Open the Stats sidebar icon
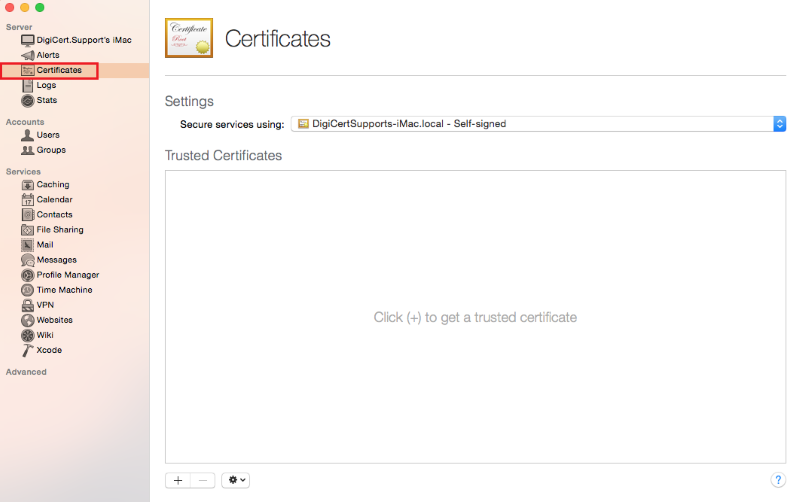 (x=28, y=101)
